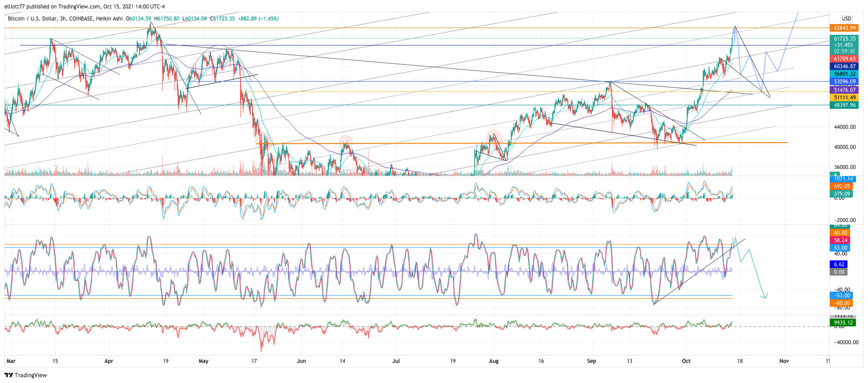Click the 13 date label on time axis

click(629, 361)
